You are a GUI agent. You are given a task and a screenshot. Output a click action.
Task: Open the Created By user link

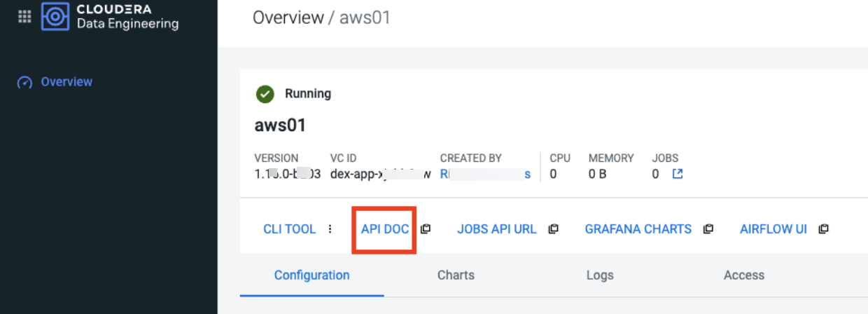tap(485, 175)
